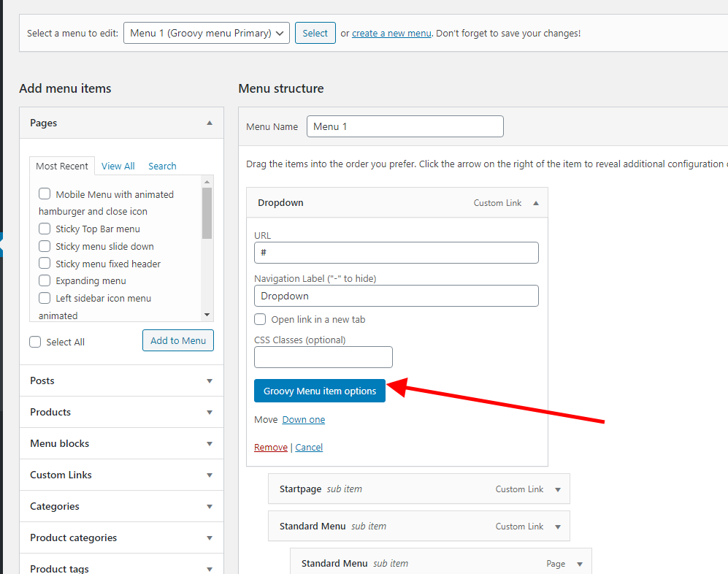Open the create a new menu link
The image size is (728, 574).
coord(391,33)
